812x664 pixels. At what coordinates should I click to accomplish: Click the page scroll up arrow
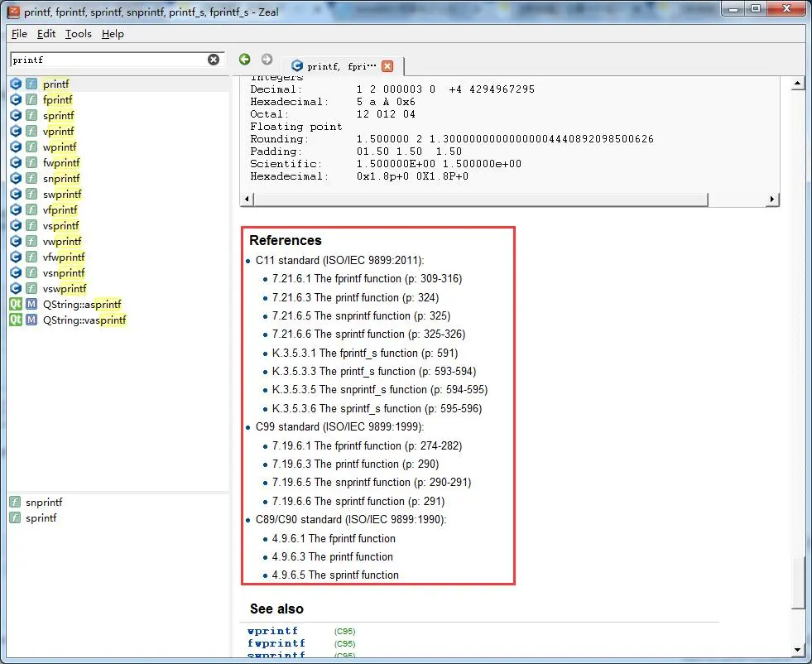click(797, 84)
